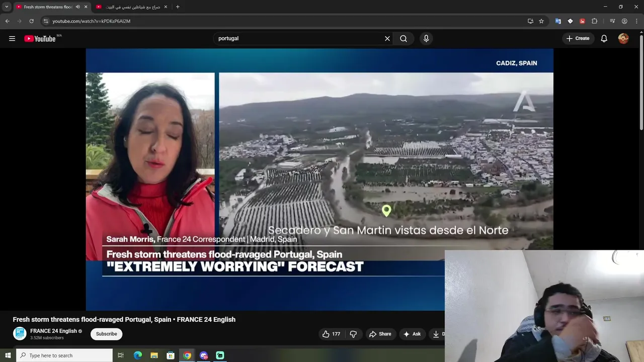Open the Extensions puzzle-piece menu
This screenshot has width=644, height=362.
tap(594, 21)
